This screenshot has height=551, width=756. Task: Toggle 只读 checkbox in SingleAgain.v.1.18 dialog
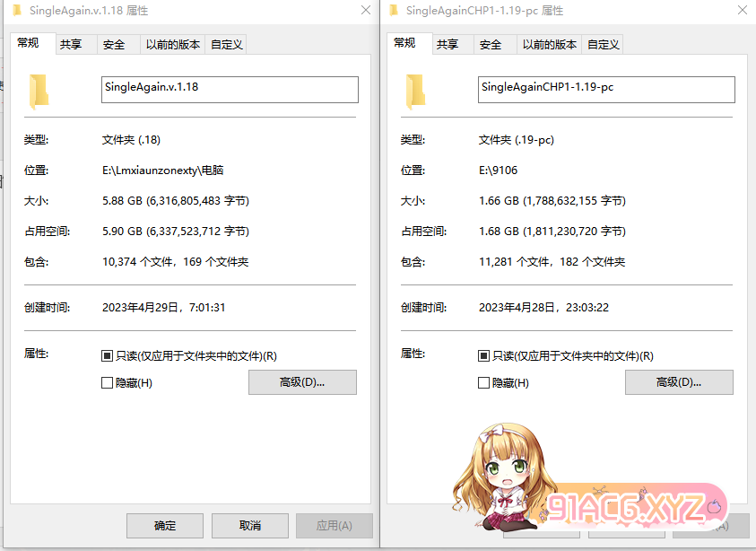108,356
